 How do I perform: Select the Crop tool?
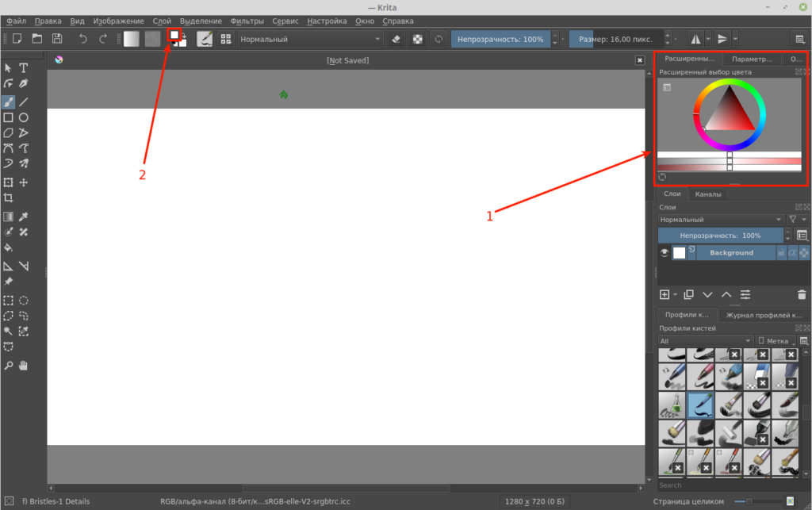coord(8,198)
